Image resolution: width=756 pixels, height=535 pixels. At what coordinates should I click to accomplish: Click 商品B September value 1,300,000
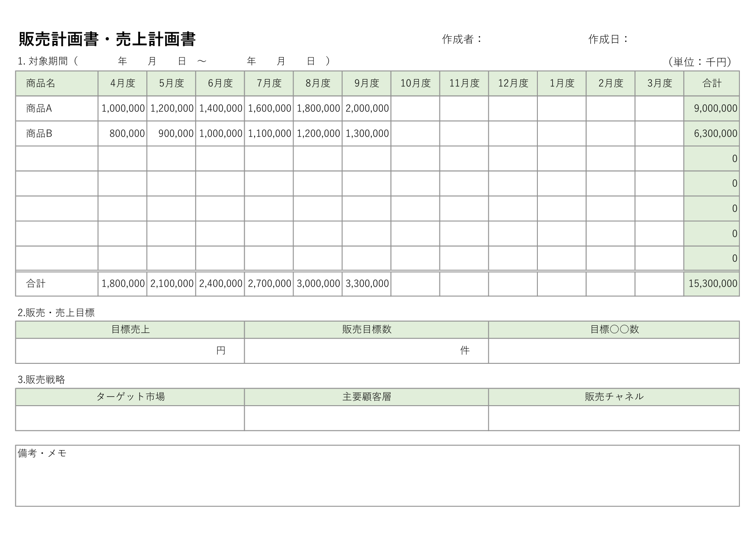point(367,134)
